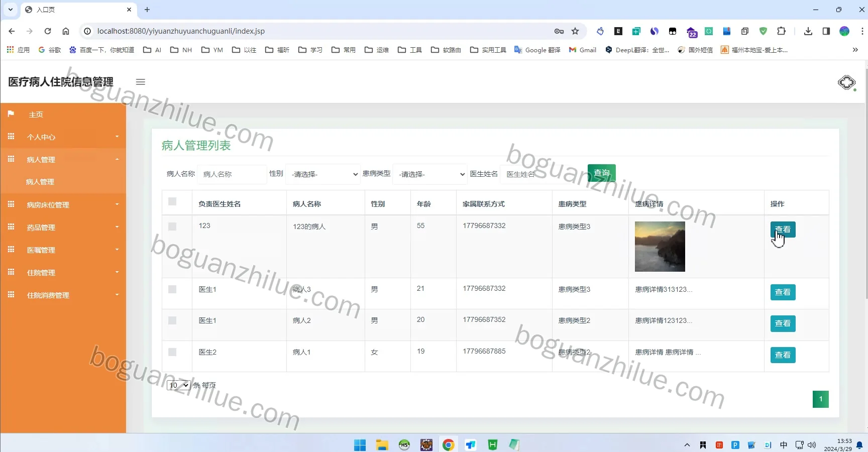Image resolution: width=868 pixels, height=452 pixels.
Task: Click the flag icon beside 主页
Action: [x=11, y=114]
